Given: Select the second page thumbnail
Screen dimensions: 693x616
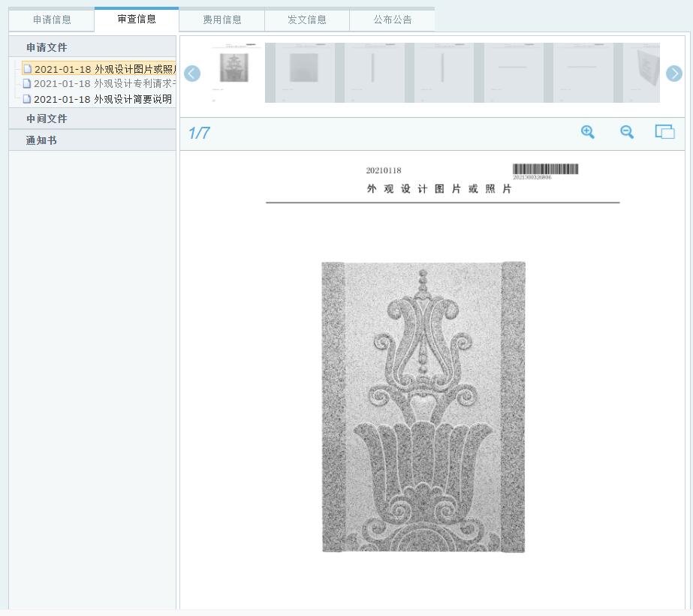Looking at the screenshot, I should pos(305,72).
